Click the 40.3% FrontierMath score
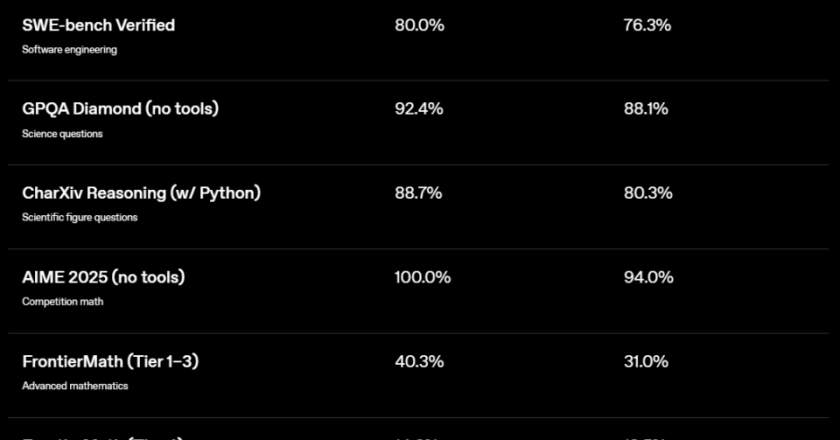 pyautogui.click(x=420, y=361)
